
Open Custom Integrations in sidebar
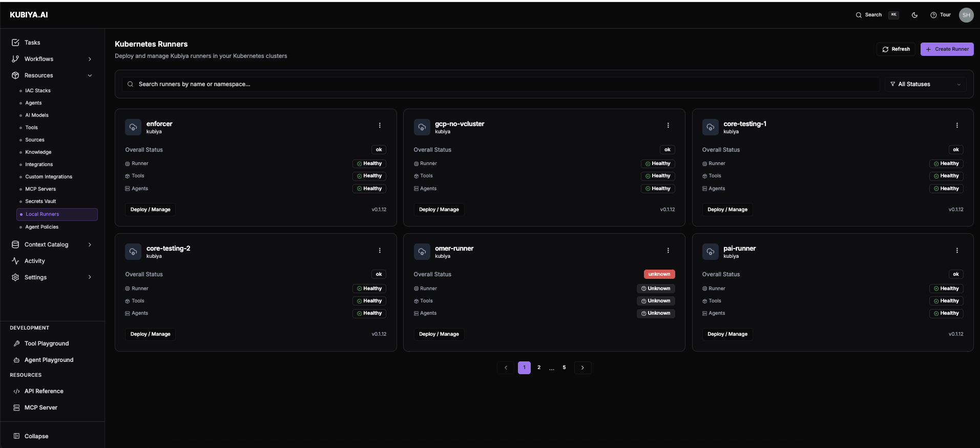click(49, 177)
